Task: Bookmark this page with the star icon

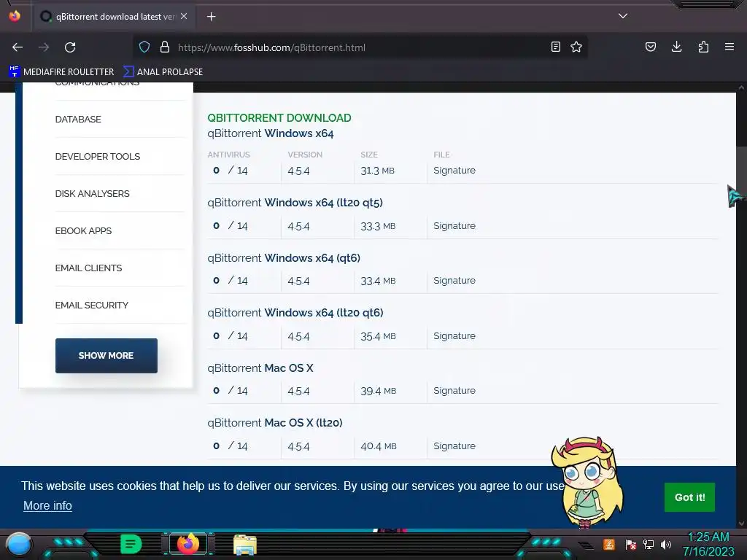Action: pyautogui.click(x=576, y=47)
